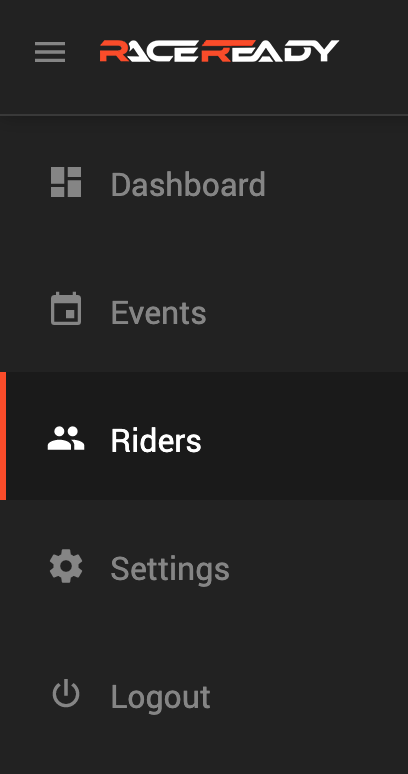Click the Logout power icon
408x774 pixels.
pos(66,694)
